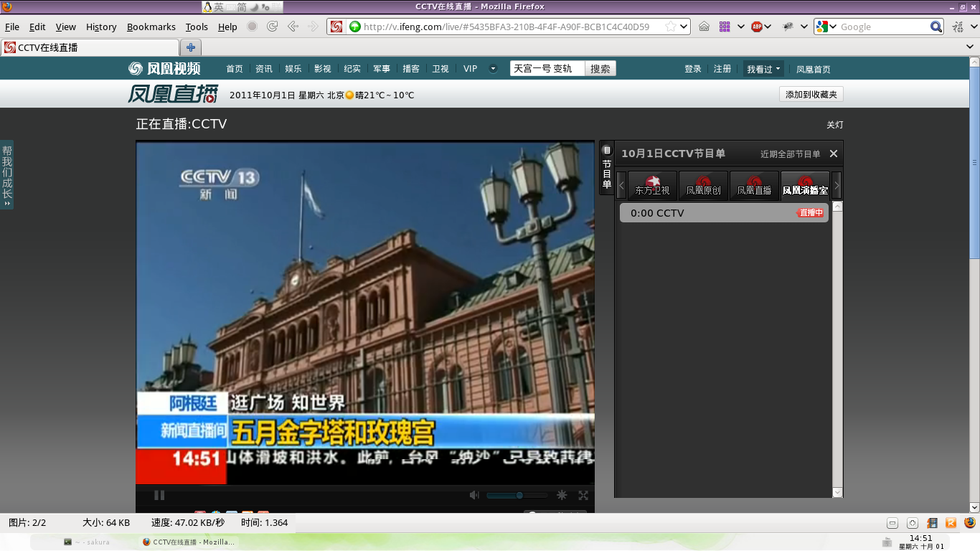Reload the page with the refresh icon

pos(273,27)
